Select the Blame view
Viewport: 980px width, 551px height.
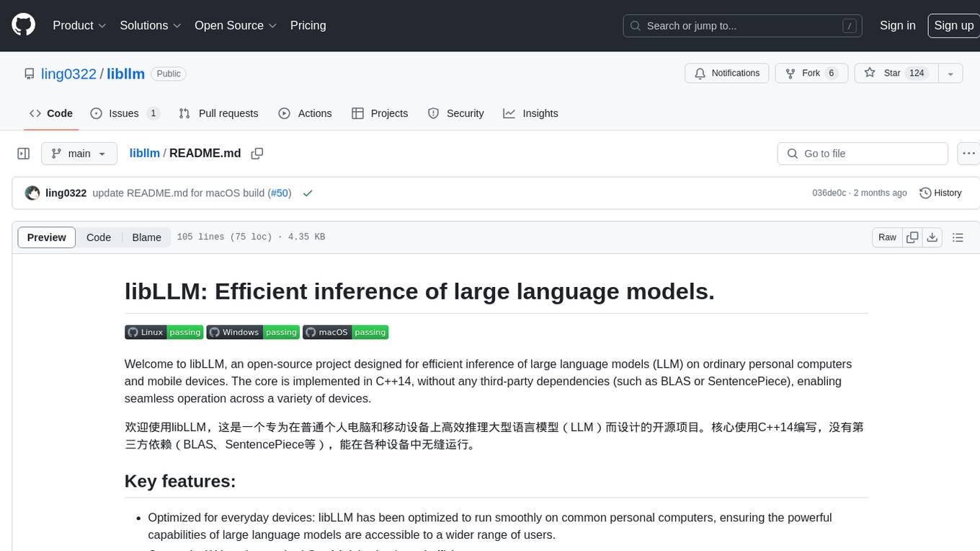[146, 237]
